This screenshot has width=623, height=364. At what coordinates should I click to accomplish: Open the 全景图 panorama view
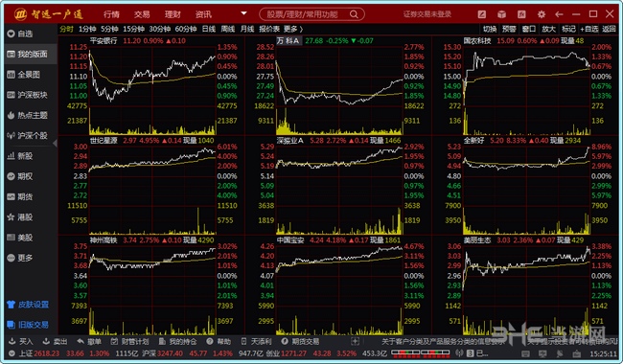point(24,74)
